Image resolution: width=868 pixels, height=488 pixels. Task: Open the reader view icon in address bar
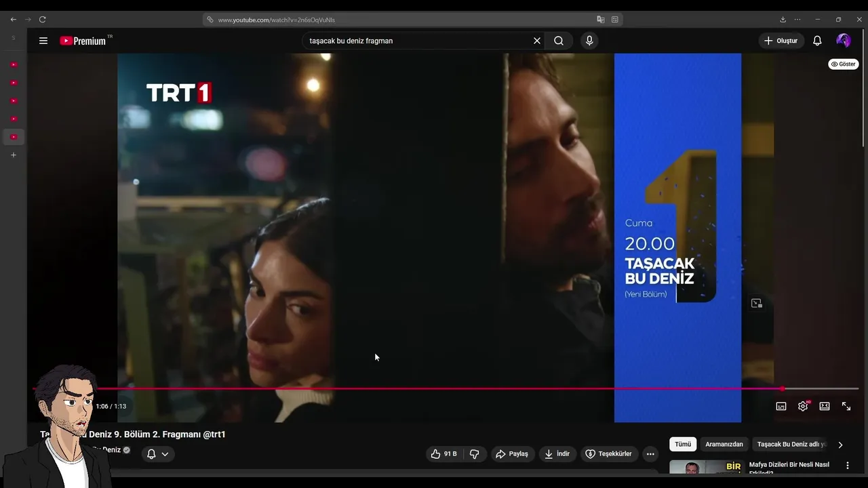click(x=615, y=20)
